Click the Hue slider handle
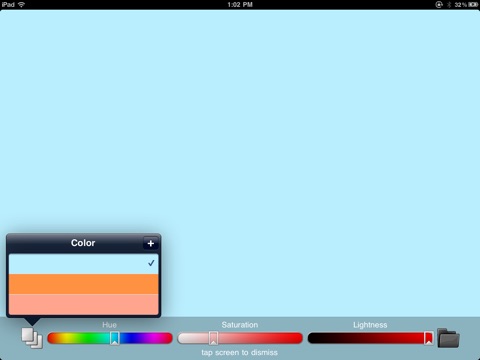Screen dimensions: 480x360 [115, 338]
